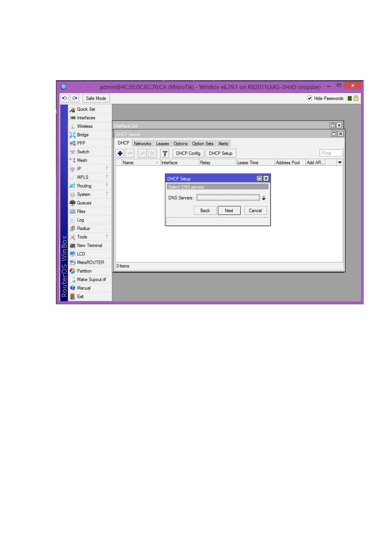Switch to the Alerts tab
The image size is (392, 554).
223,144
